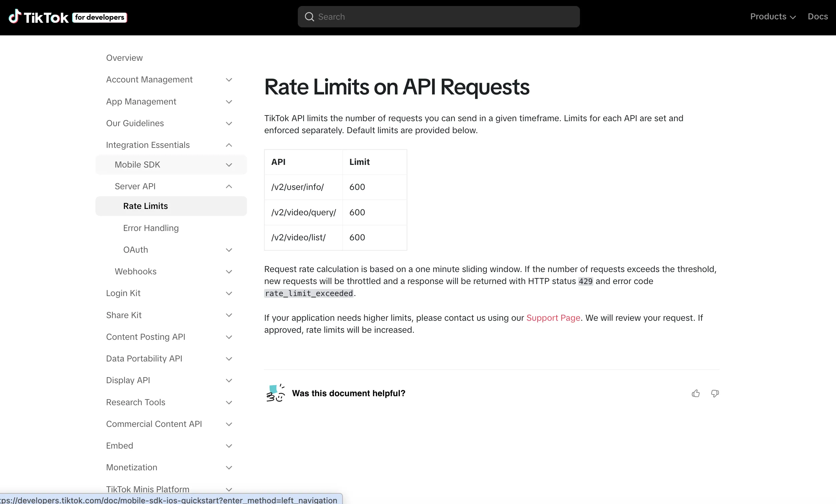Viewport: 836px width, 504px height.
Task: Select the Content Posting API label
Action: pyautogui.click(x=146, y=337)
